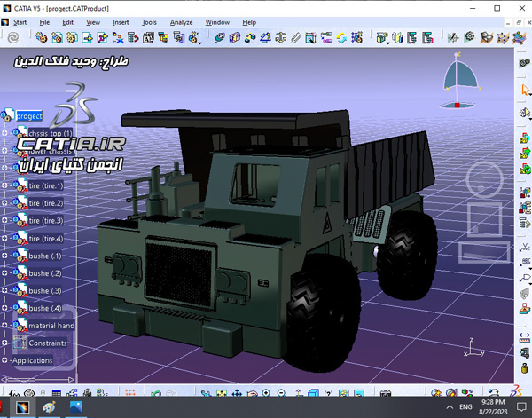Choose Existing Component With Positioning

click(x=103, y=37)
